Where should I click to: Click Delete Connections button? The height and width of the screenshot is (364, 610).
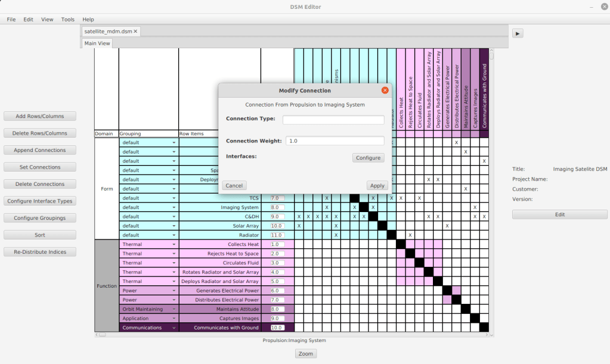(40, 184)
